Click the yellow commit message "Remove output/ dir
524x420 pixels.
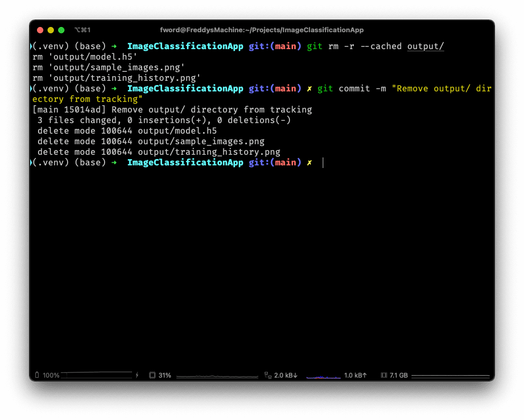(x=442, y=89)
